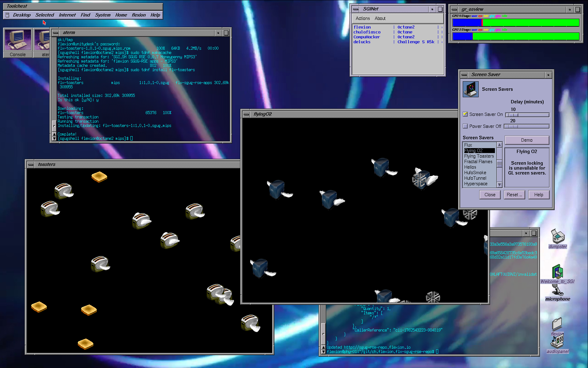588x368 pixels.
Task: Click the Reset... button
Action: click(514, 195)
